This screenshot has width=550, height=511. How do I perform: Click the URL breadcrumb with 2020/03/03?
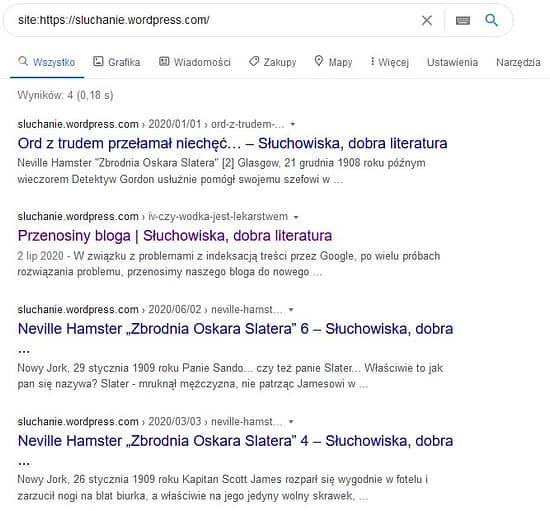point(150,421)
